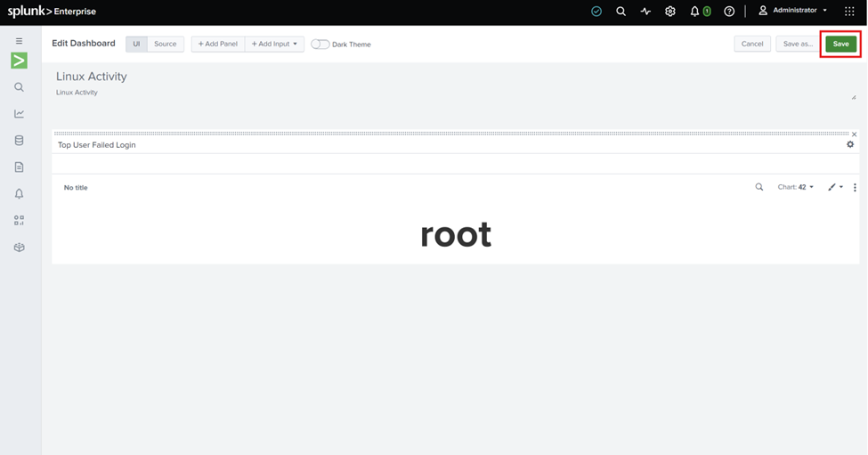
Task: Open the help question mark icon
Action: click(x=729, y=11)
